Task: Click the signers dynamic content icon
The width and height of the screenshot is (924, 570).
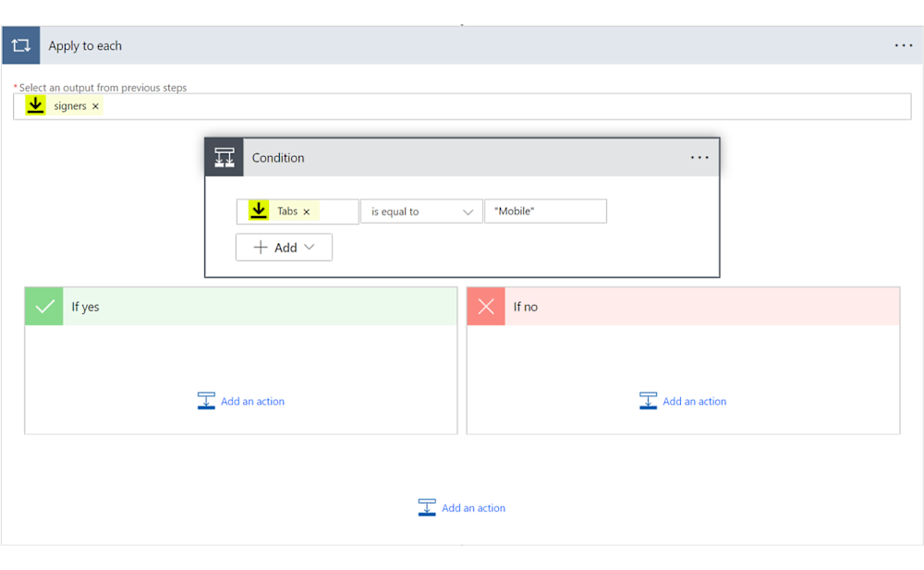Action: (35, 105)
